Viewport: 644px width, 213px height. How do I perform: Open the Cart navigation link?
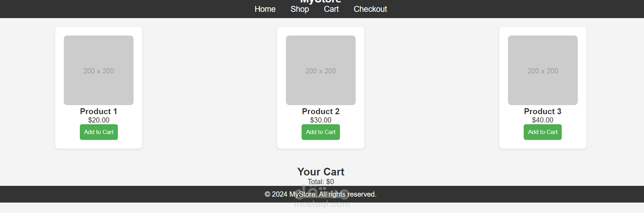pos(331,9)
